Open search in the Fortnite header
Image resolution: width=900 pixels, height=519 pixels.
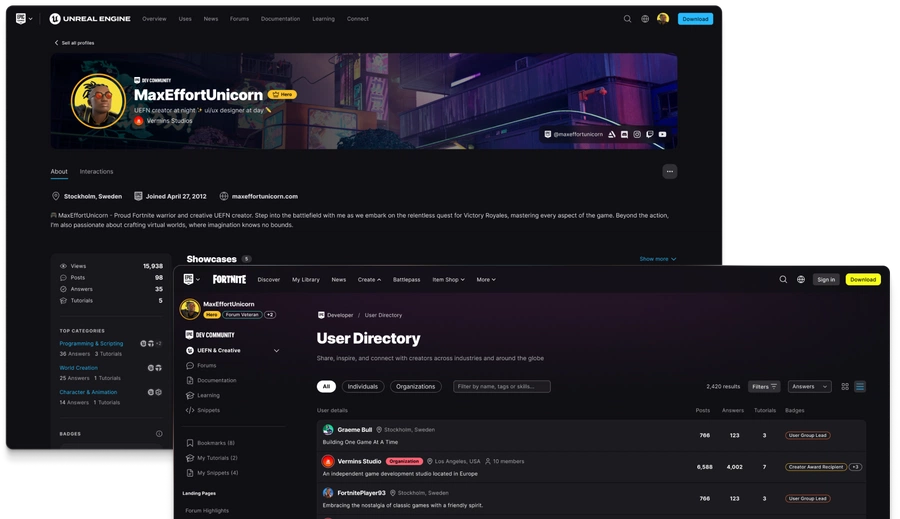[782, 280]
